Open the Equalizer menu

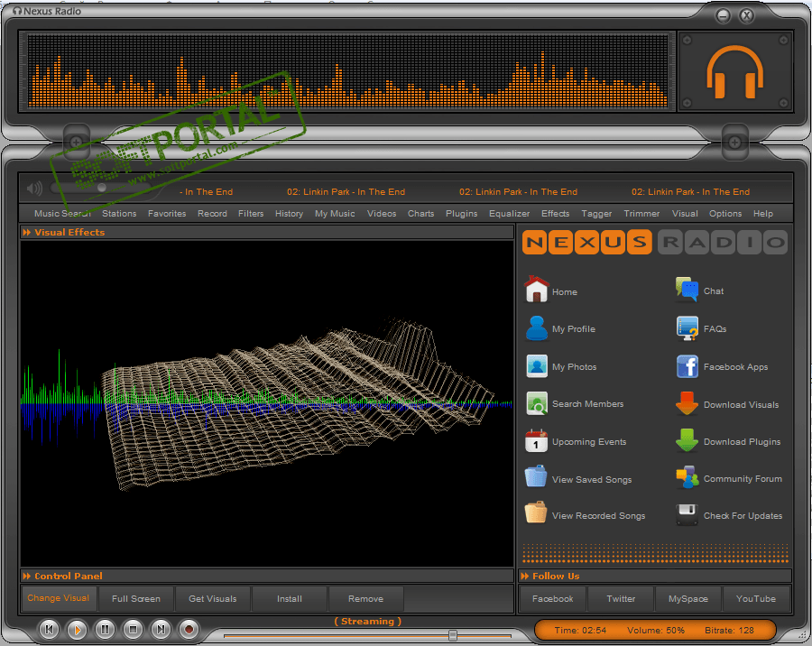509,214
